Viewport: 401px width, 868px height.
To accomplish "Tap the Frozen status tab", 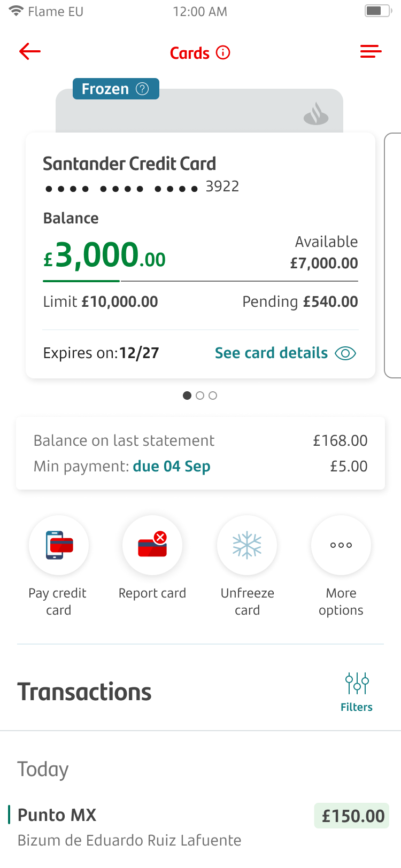I will (x=105, y=89).
